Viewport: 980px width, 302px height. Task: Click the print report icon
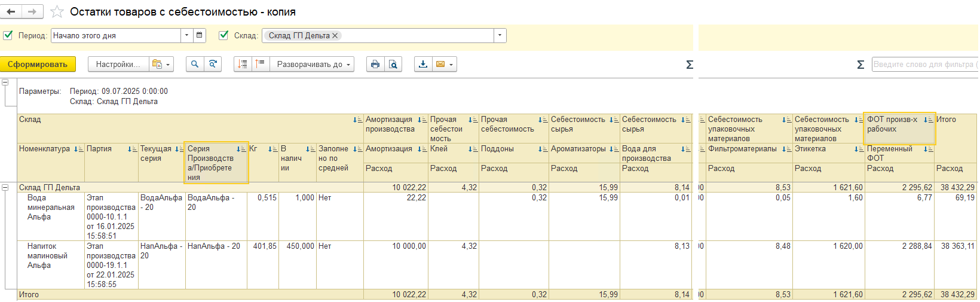point(375,64)
